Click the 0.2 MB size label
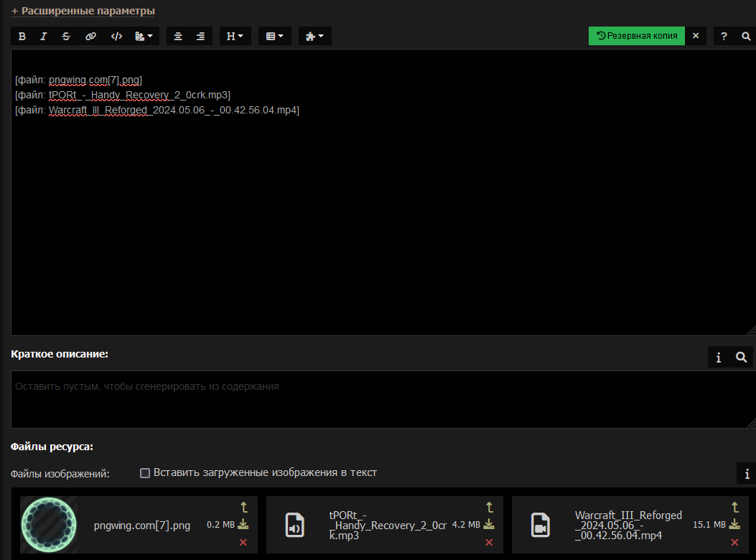The image size is (756, 560). (x=220, y=524)
